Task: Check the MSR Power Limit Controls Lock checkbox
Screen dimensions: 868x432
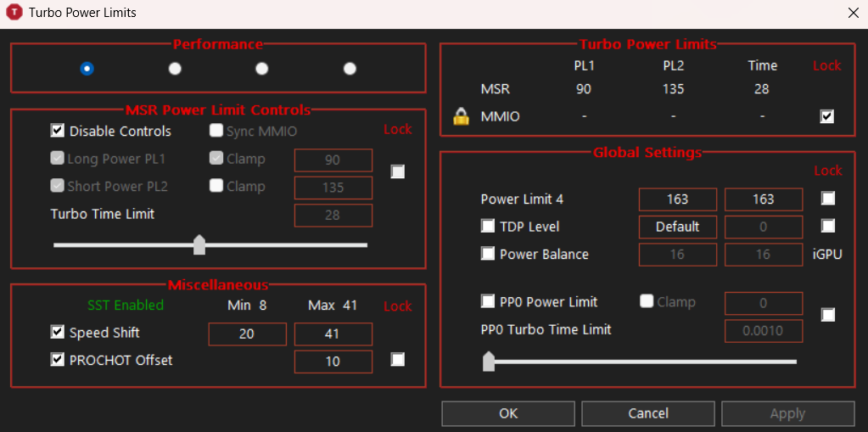Action: [397, 171]
